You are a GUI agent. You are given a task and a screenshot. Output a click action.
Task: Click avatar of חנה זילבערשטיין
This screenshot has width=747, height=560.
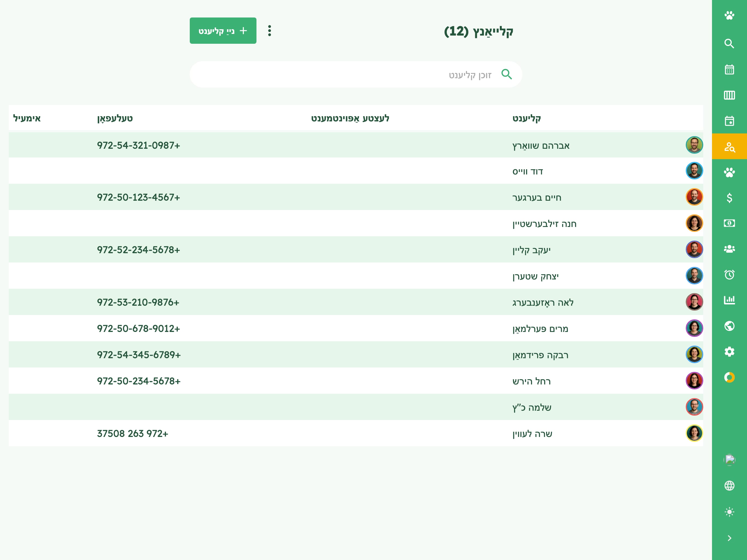pyautogui.click(x=694, y=223)
